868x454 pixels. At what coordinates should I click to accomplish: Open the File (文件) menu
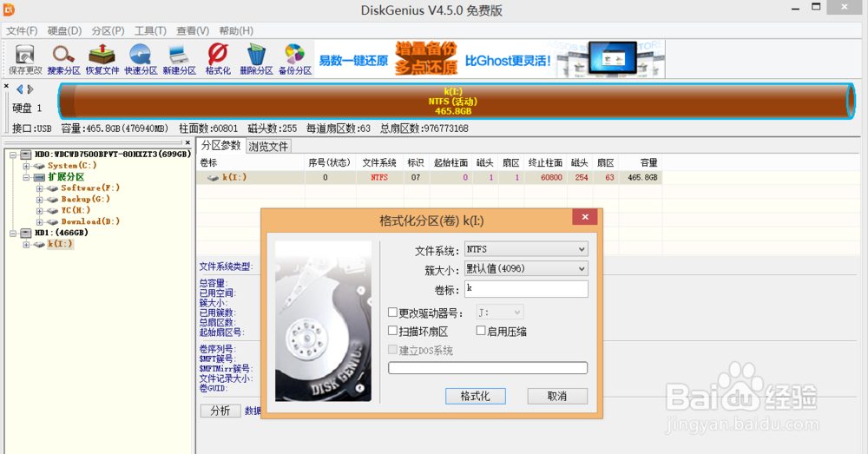coord(22,31)
